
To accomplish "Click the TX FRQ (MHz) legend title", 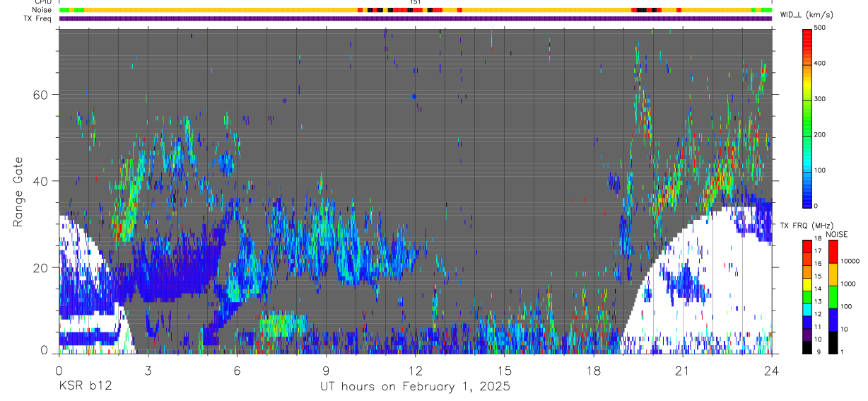I will point(807,226).
